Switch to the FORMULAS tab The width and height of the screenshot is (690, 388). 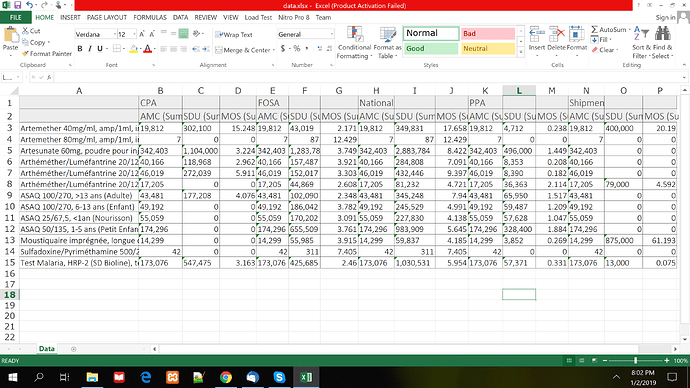coord(150,18)
